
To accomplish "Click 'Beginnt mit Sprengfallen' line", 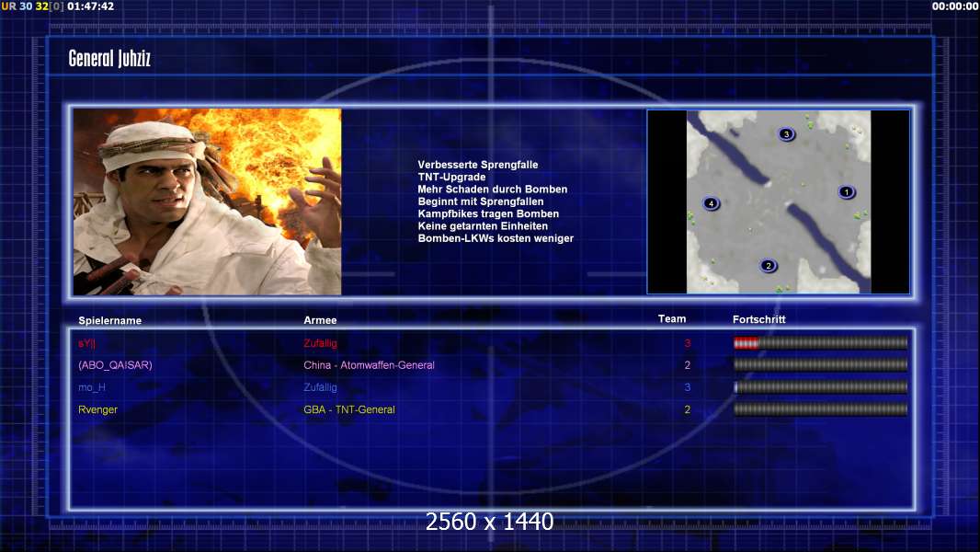I will [481, 201].
